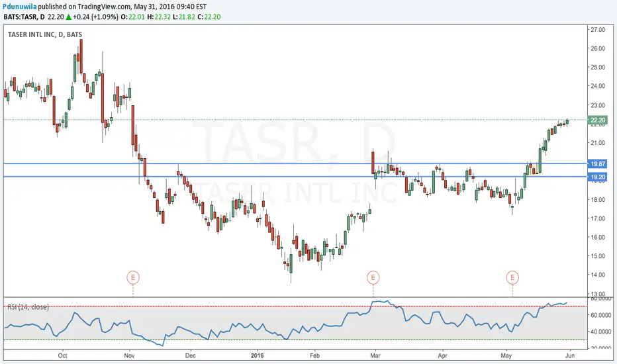Click the 40.0000 RSI axis label
Image resolution: width=617 pixels, height=364 pixels.
pos(600,332)
